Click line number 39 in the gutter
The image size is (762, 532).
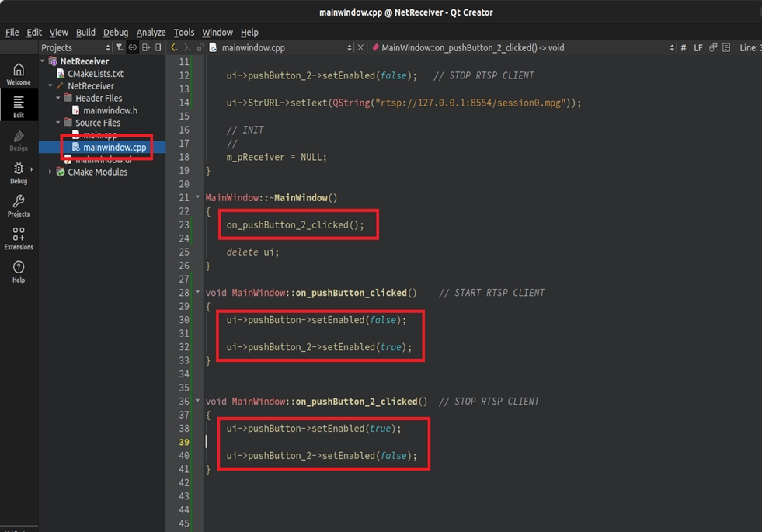click(183, 442)
